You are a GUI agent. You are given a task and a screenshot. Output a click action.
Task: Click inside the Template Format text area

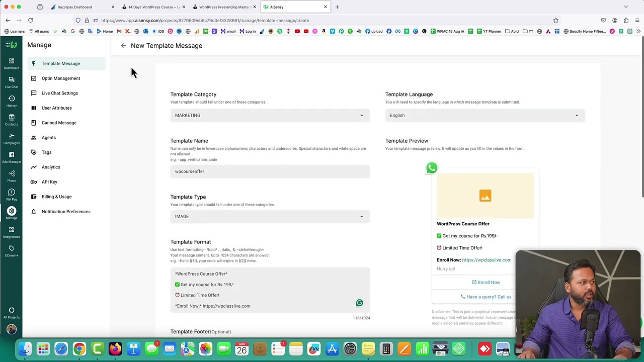coord(270,290)
